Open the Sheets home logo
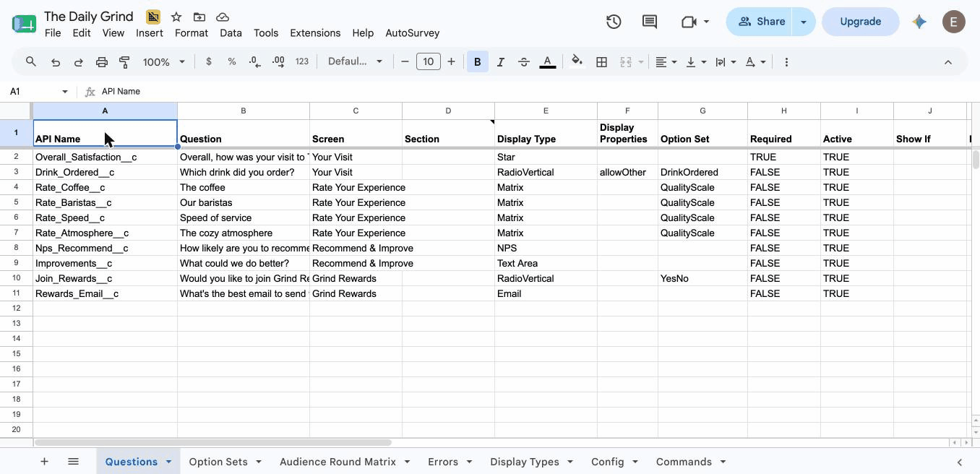Image resolution: width=980 pixels, height=474 pixels. click(x=24, y=24)
